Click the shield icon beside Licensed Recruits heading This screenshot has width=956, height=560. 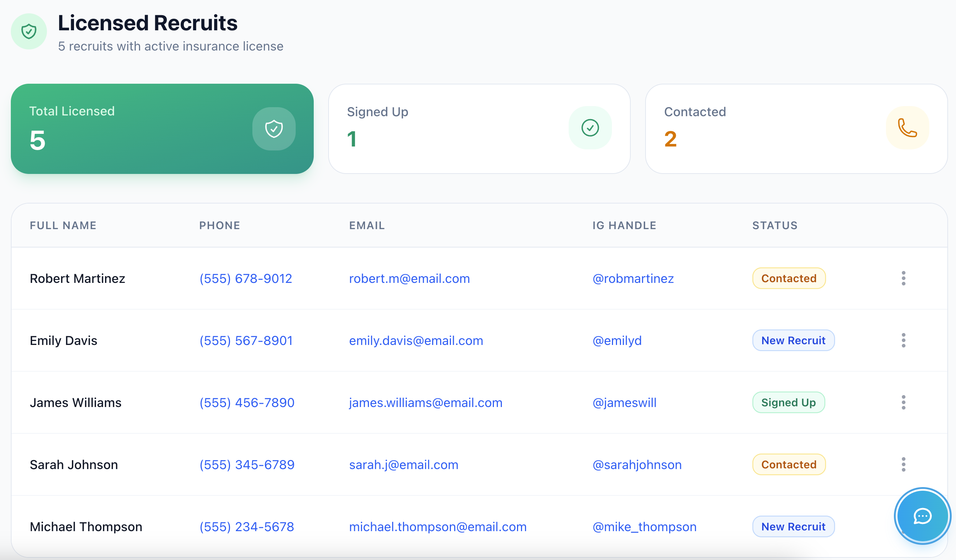pyautogui.click(x=29, y=31)
